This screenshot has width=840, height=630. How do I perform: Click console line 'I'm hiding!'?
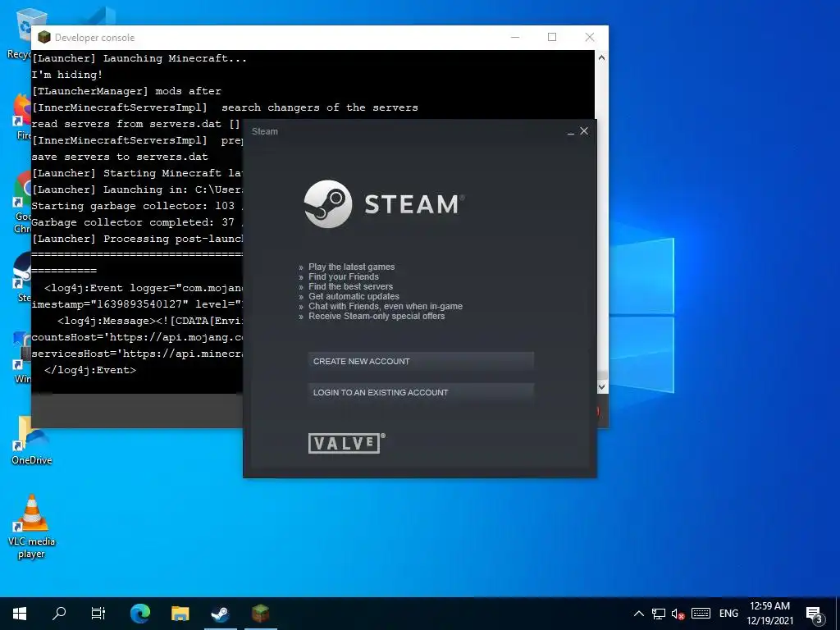(x=67, y=75)
